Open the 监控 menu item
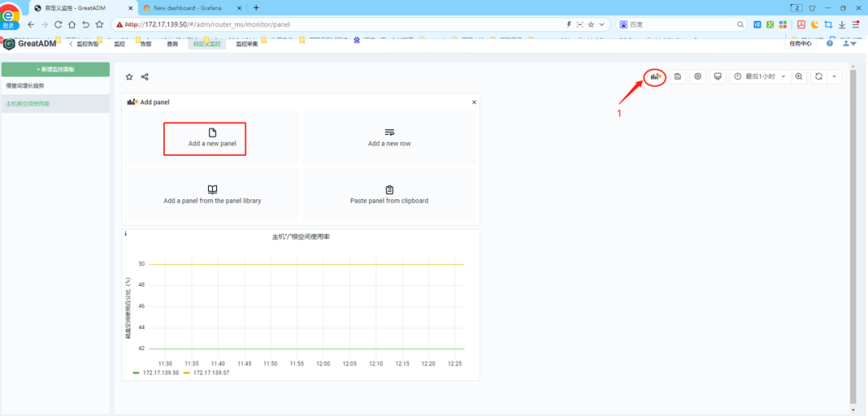Image resolution: width=868 pixels, height=416 pixels. (x=120, y=43)
